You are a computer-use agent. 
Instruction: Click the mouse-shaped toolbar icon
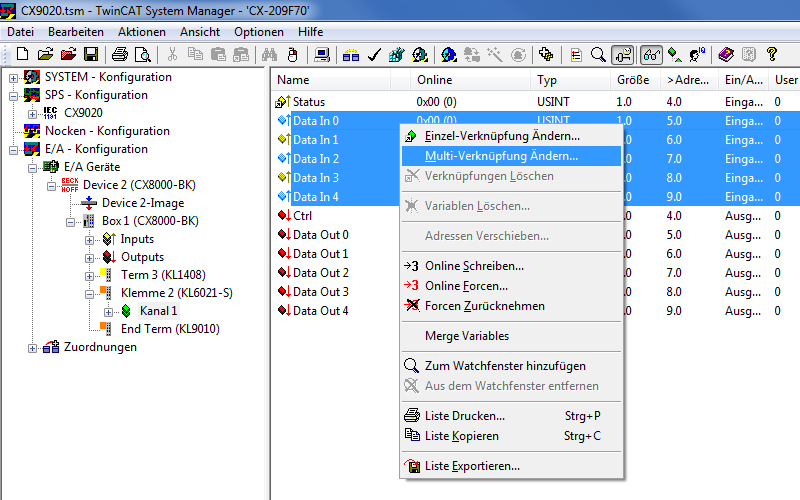click(292, 54)
